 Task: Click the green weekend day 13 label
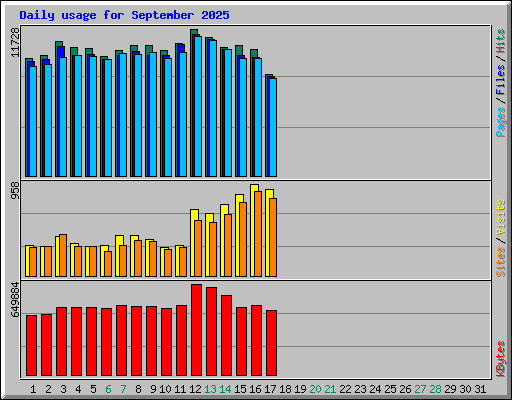pos(210,389)
